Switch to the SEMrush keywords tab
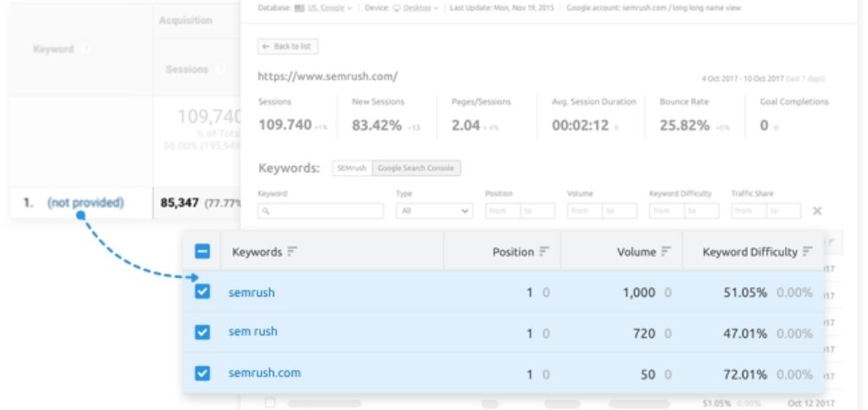The image size is (868, 410). tap(352, 169)
